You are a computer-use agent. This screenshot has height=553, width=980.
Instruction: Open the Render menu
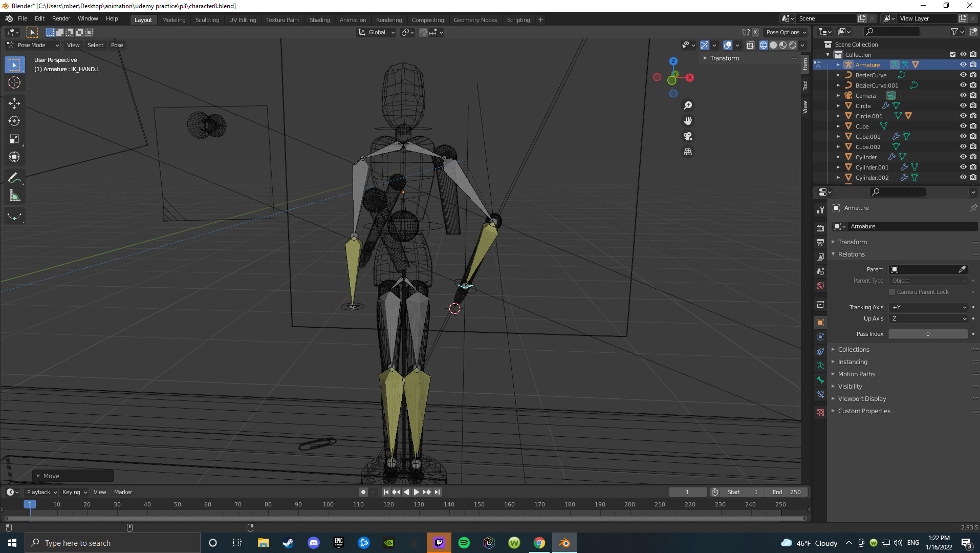[61, 18]
